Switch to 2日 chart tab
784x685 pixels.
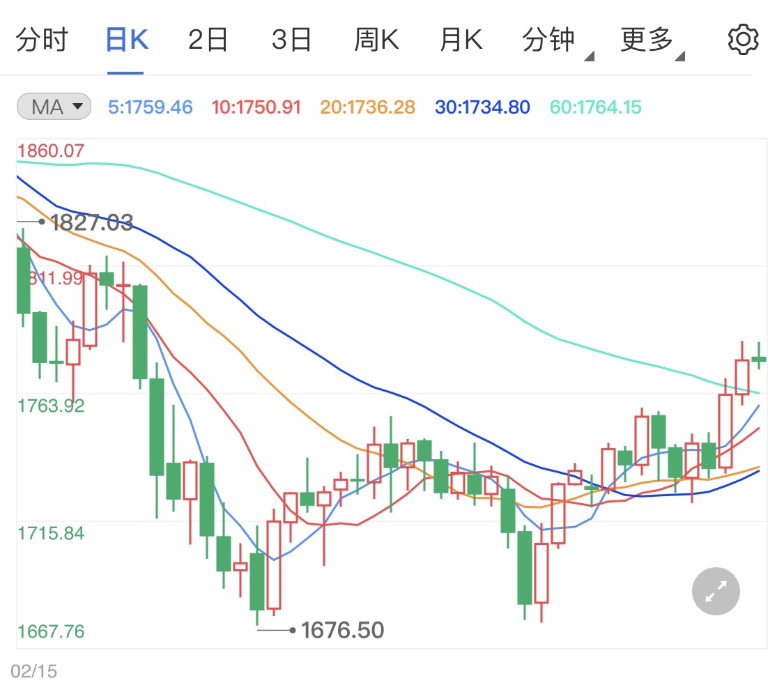coord(208,40)
